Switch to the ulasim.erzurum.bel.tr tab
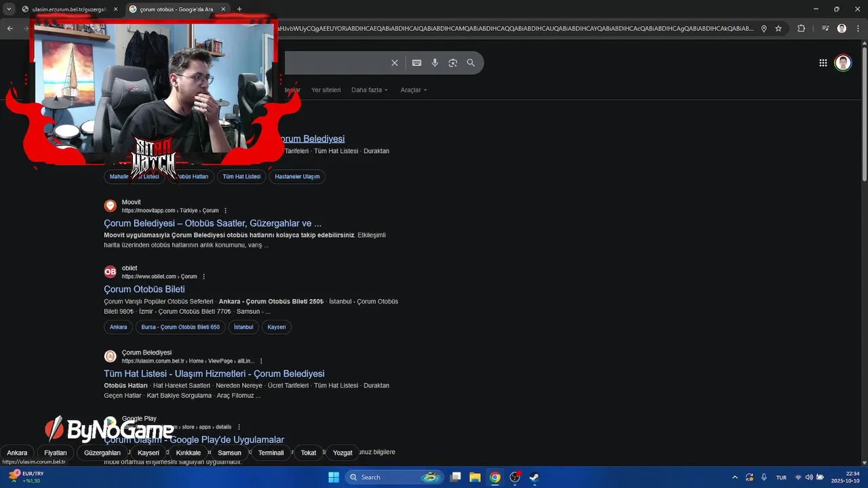This screenshot has width=868, height=488. click(x=64, y=9)
